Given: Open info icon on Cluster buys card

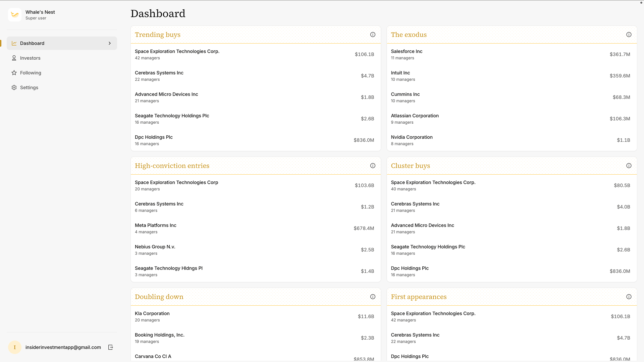Looking at the screenshot, I should [629, 166].
